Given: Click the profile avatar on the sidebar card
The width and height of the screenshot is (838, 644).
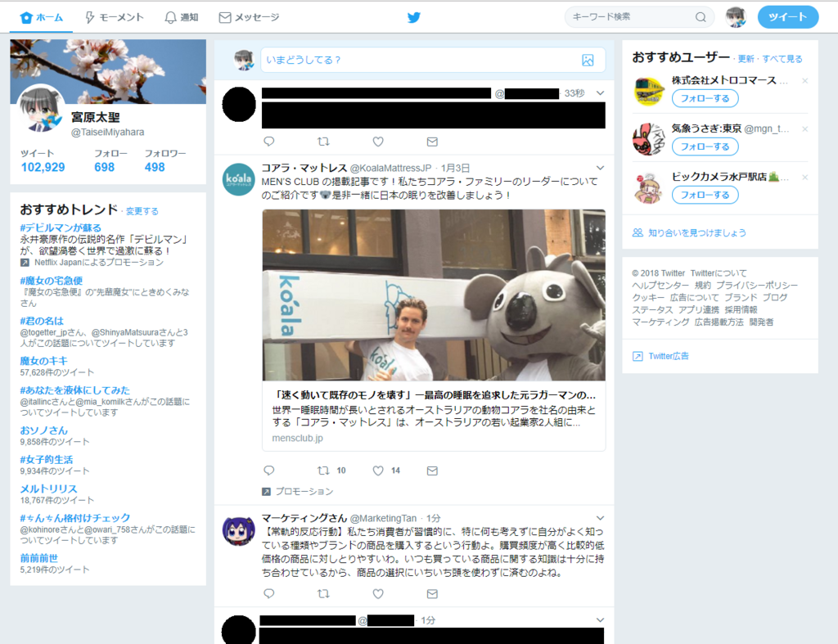Looking at the screenshot, I should [x=41, y=109].
